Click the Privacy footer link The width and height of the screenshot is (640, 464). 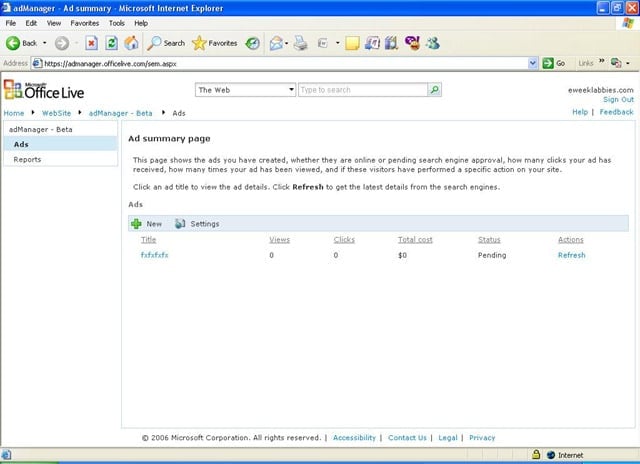point(482,437)
